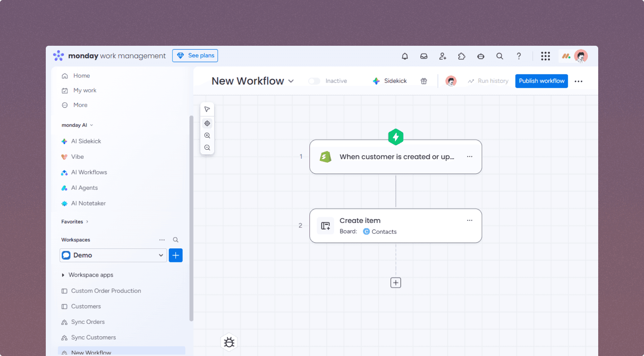644x356 pixels.
Task: Toggle the workflow Inactive switch
Action: [314, 81]
